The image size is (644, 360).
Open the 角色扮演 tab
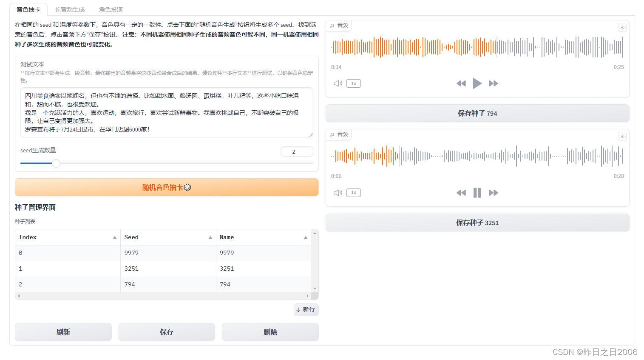(111, 9)
